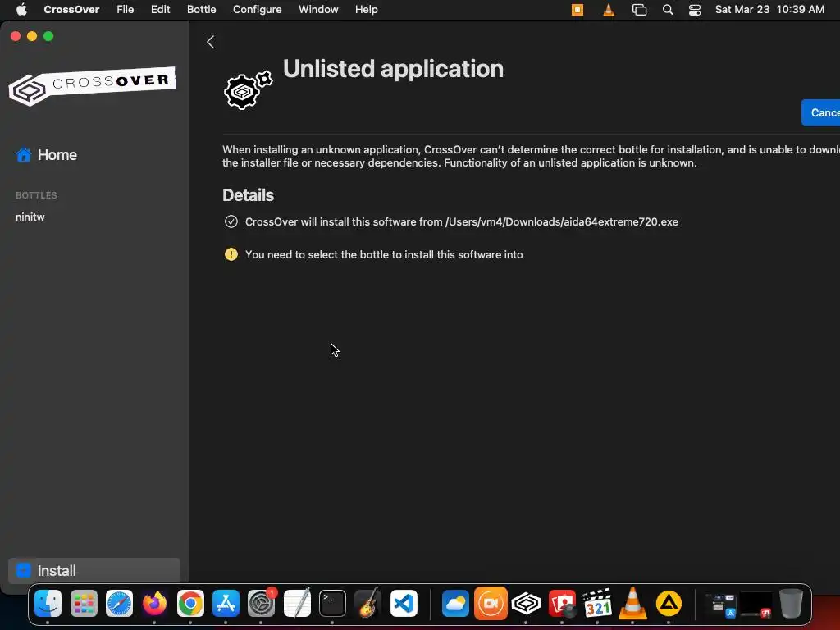The width and height of the screenshot is (840, 630).
Task: Click the Install button in sidebar
Action: click(94, 571)
